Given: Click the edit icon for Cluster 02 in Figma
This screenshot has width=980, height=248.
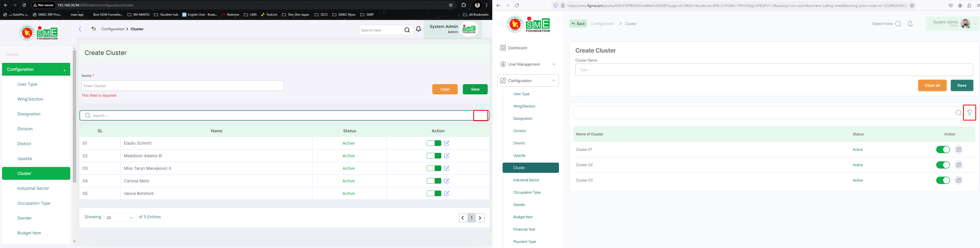Looking at the screenshot, I should tap(959, 165).
